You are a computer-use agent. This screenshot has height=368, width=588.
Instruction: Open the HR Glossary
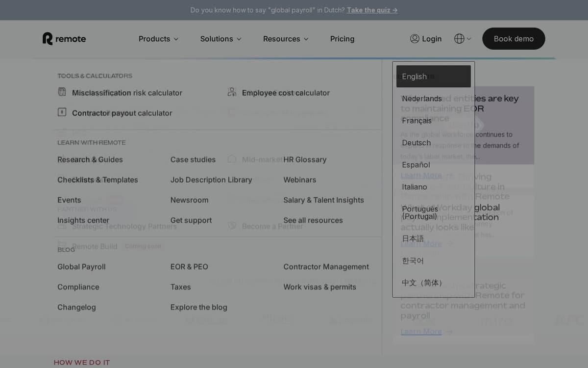point(305,159)
